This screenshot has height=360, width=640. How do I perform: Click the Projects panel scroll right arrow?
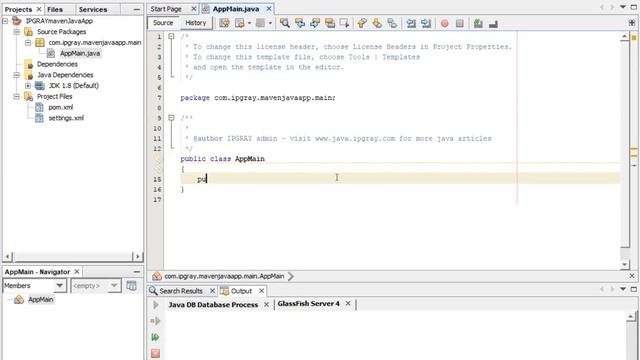138,256
